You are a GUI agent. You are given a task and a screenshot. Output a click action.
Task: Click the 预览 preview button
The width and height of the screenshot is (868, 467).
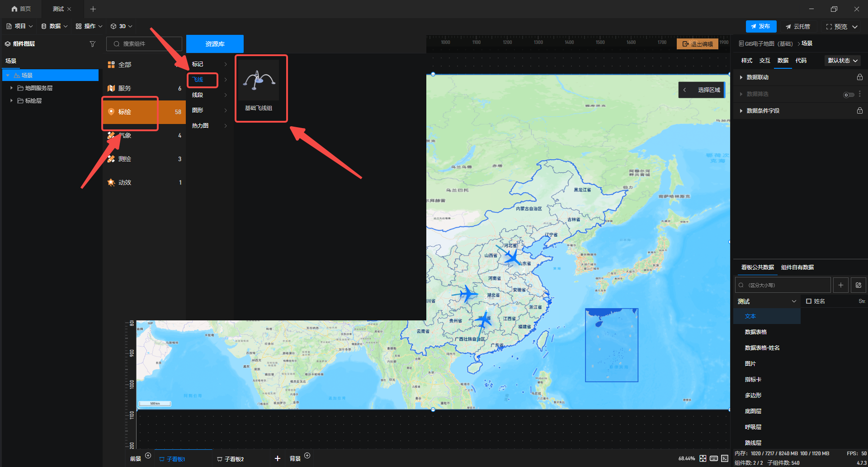click(836, 27)
